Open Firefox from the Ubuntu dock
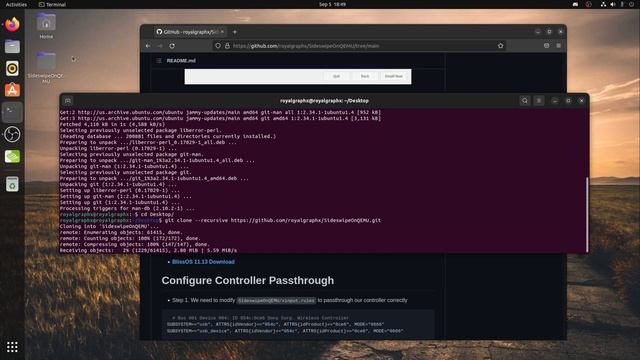The height and width of the screenshot is (360, 640). 12,24
